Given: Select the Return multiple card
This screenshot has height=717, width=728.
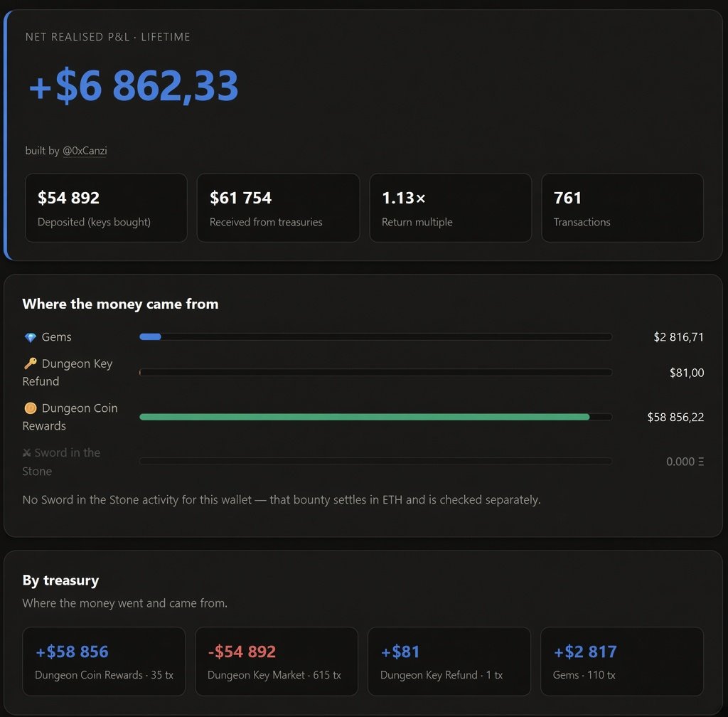Looking at the screenshot, I should tap(450, 208).
